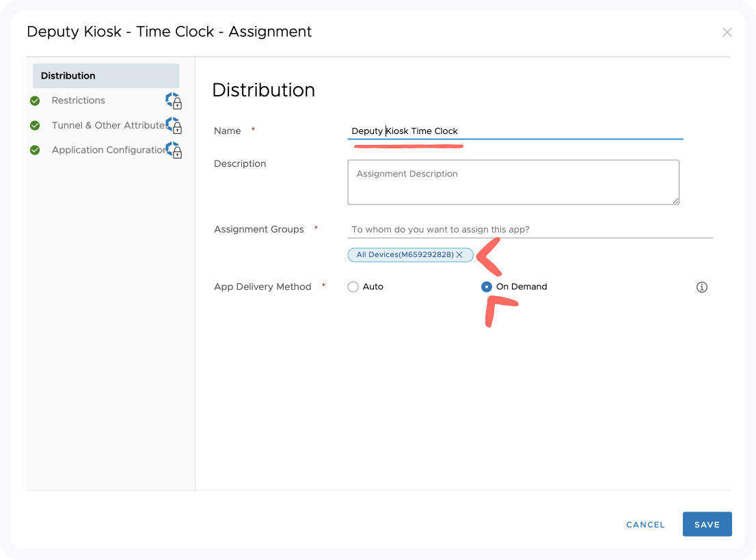Image resolution: width=756 pixels, height=560 pixels.
Task: Click the lock icon beside Restrictions
Action: point(174,101)
